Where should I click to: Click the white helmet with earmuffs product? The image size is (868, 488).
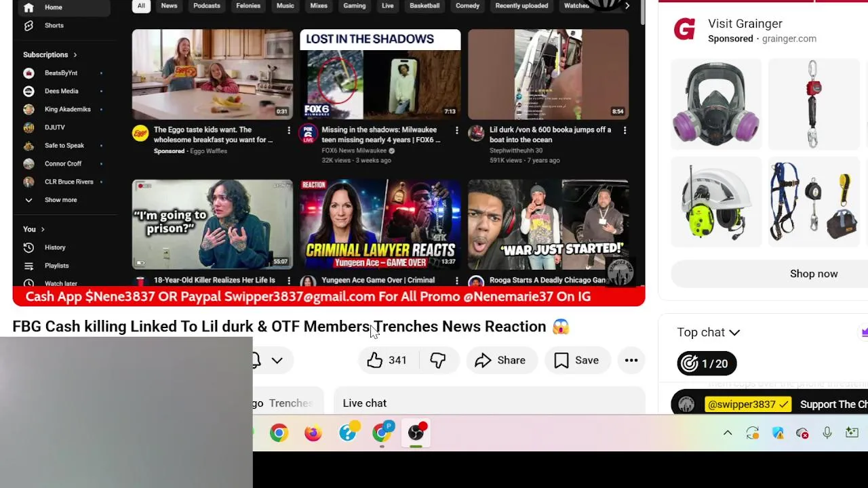point(716,201)
